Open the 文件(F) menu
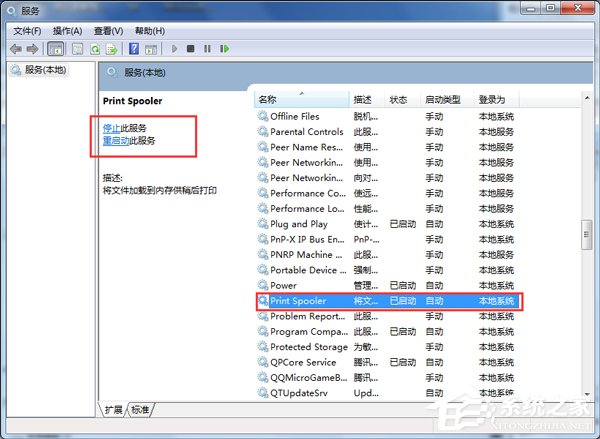Screen dimensions: 600x439 point(27,31)
